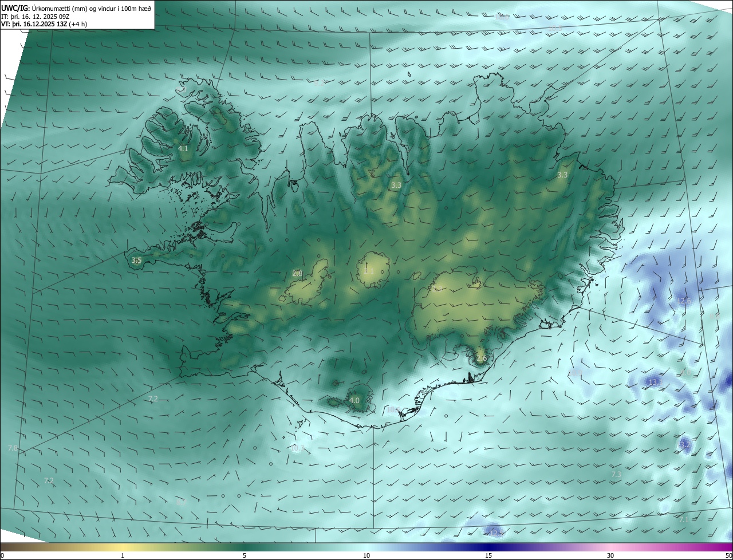Viewport: 733px width, 560px height.
Task: Select the 13.1 value in the blue area
Action: [x=655, y=382]
